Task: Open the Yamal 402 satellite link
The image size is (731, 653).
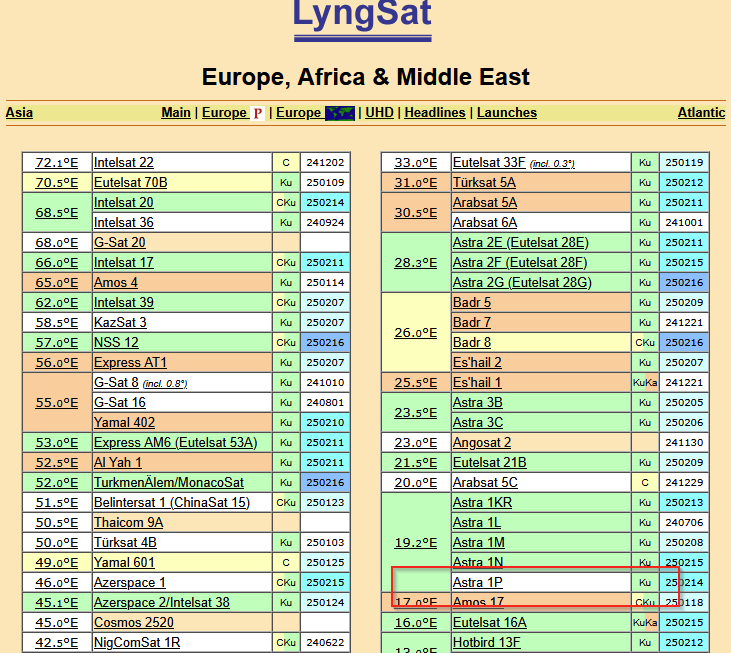Action: coord(124,423)
